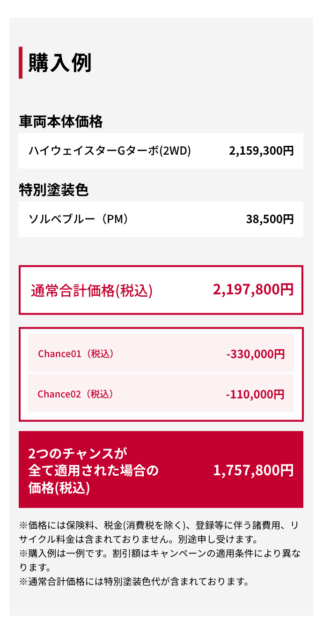Click the 1,757,800円 final price
The width and height of the screenshot is (323, 644).
(x=253, y=470)
